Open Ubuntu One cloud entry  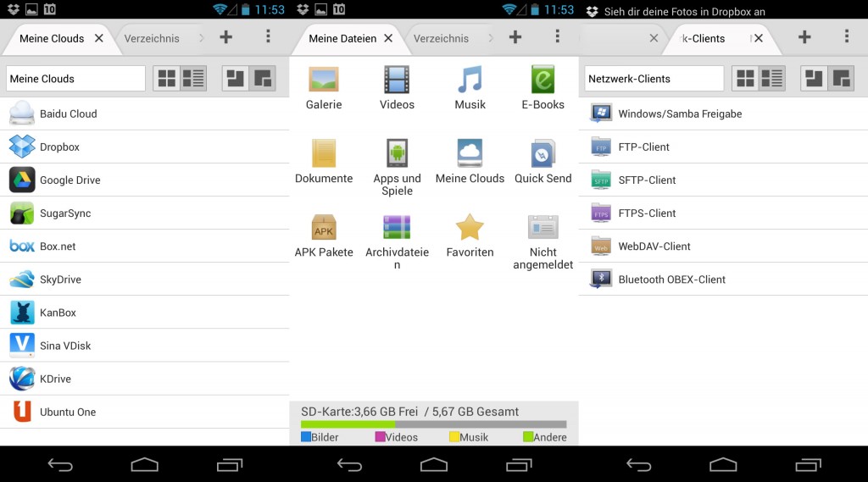tap(144, 413)
